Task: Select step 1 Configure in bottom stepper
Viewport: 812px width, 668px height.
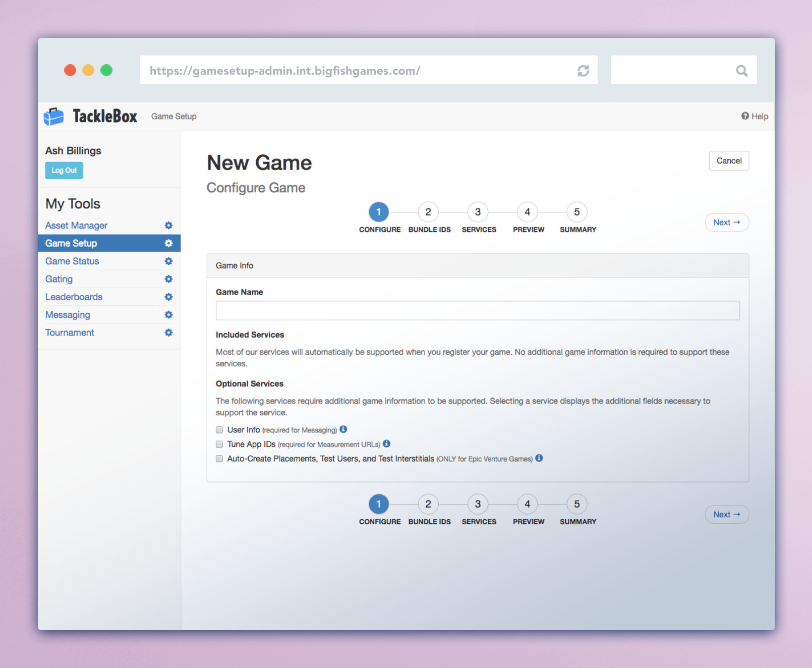Action: point(379,504)
